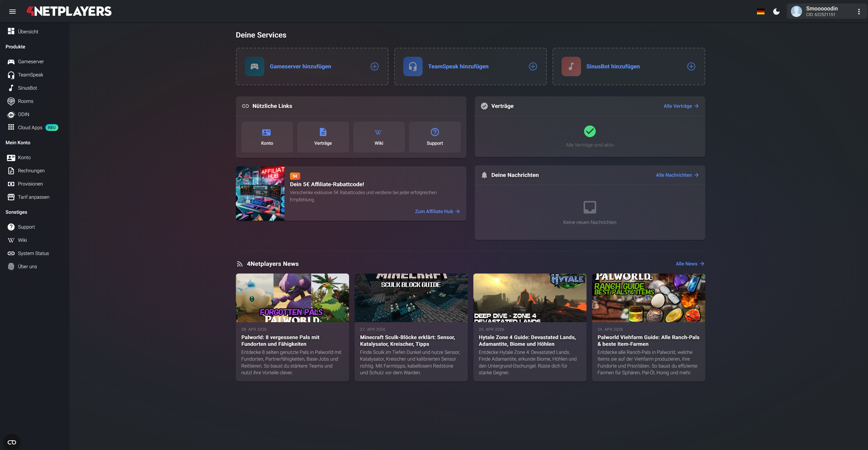Click Alle Nachrichten link
The height and width of the screenshot is (450, 868).
tap(677, 175)
